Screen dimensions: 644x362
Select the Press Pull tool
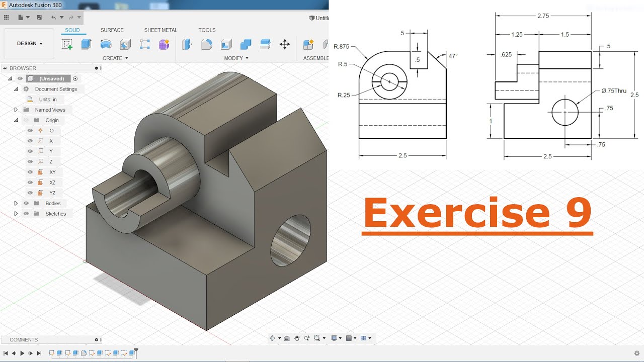pyautogui.click(x=187, y=44)
